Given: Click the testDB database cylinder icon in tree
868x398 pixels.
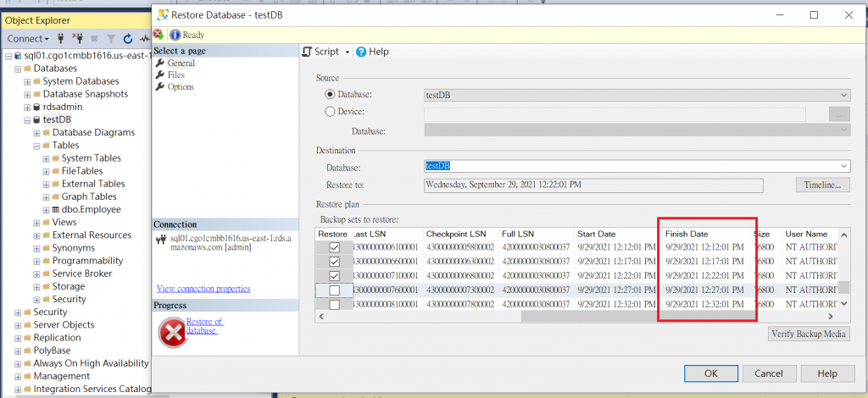Looking at the screenshot, I should 37,120.
